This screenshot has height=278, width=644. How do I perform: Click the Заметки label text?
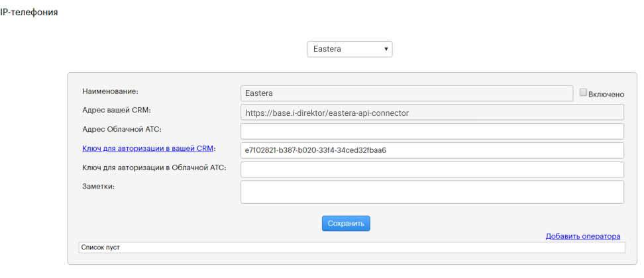[x=98, y=187]
